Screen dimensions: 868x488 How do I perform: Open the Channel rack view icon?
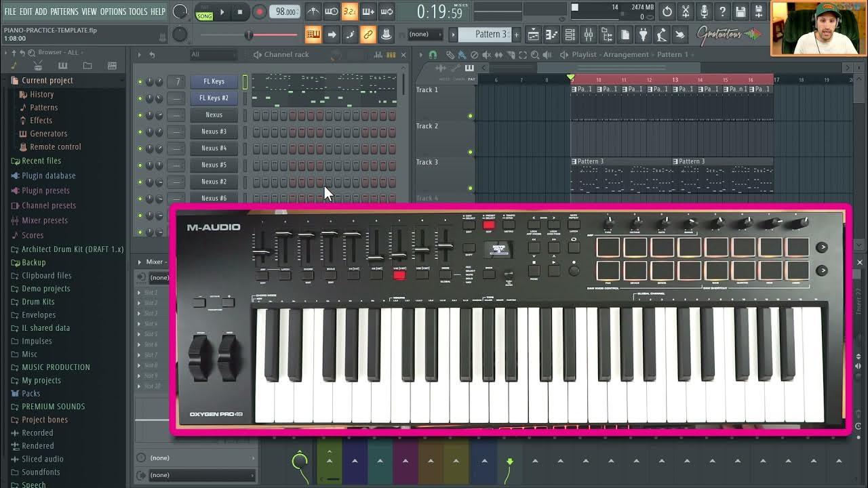coord(570,35)
